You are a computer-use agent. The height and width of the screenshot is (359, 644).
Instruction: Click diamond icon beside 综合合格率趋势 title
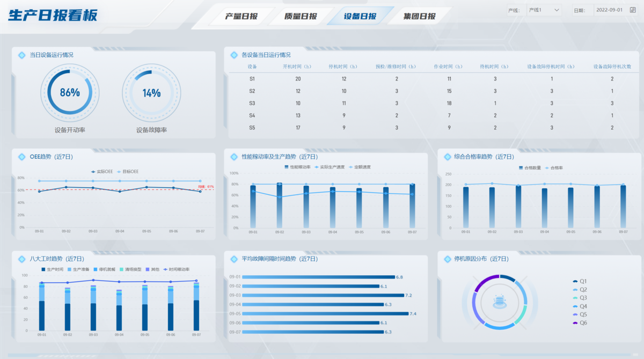(446, 157)
